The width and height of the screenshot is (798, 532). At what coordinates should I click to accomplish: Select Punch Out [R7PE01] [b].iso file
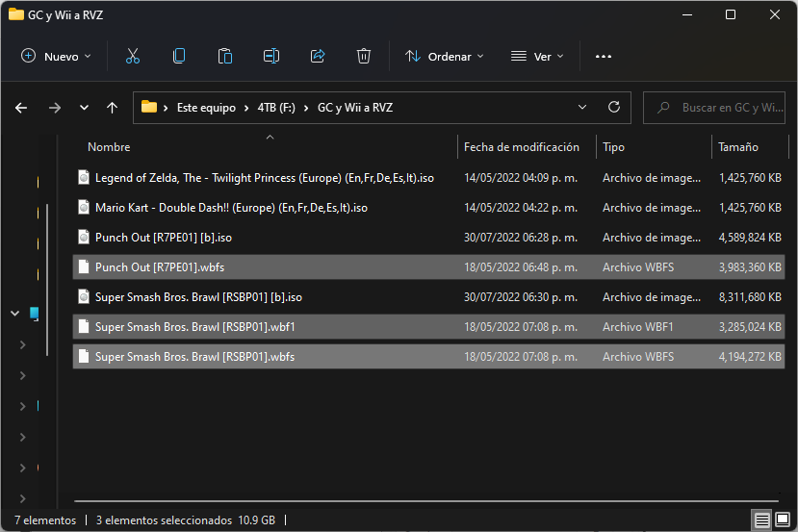tap(428, 237)
